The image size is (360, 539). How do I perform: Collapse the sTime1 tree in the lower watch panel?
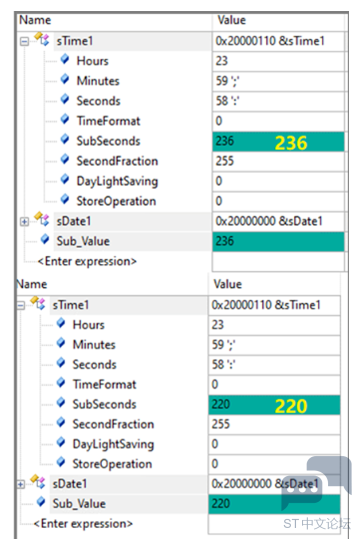click(x=21, y=305)
